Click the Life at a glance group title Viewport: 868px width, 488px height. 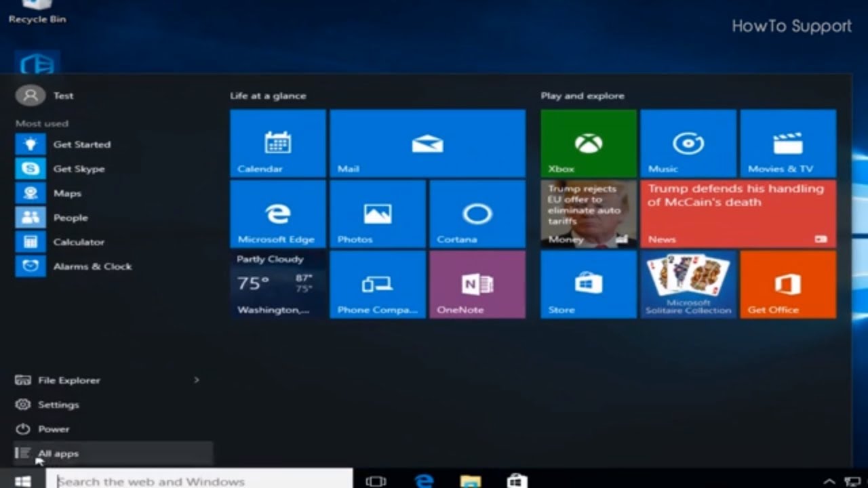[268, 96]
